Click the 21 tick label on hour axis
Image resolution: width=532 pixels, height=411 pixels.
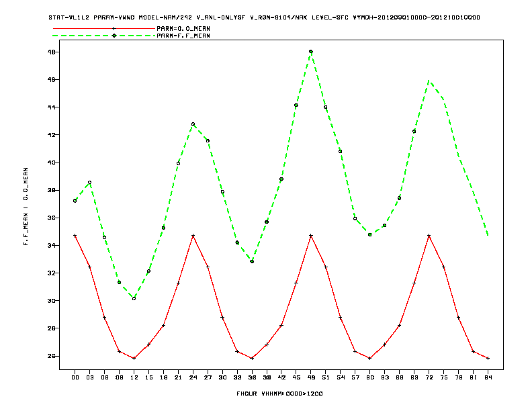coord(178,377)
